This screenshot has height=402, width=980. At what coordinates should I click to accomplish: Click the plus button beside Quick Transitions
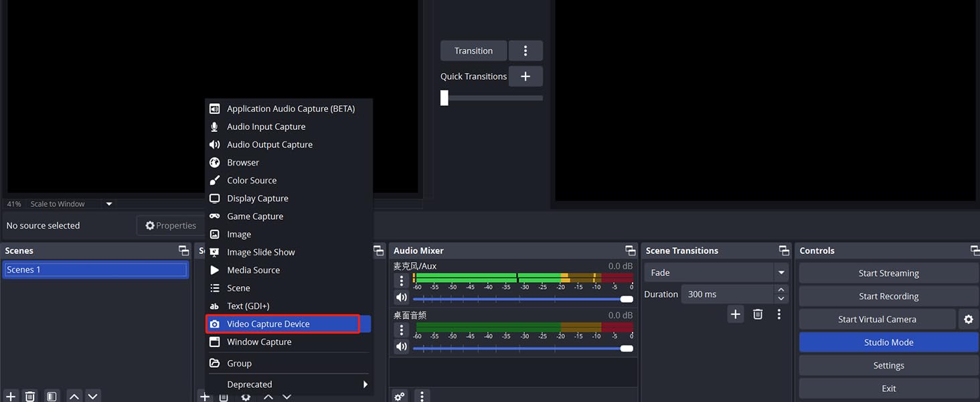(x=525, y=76)
